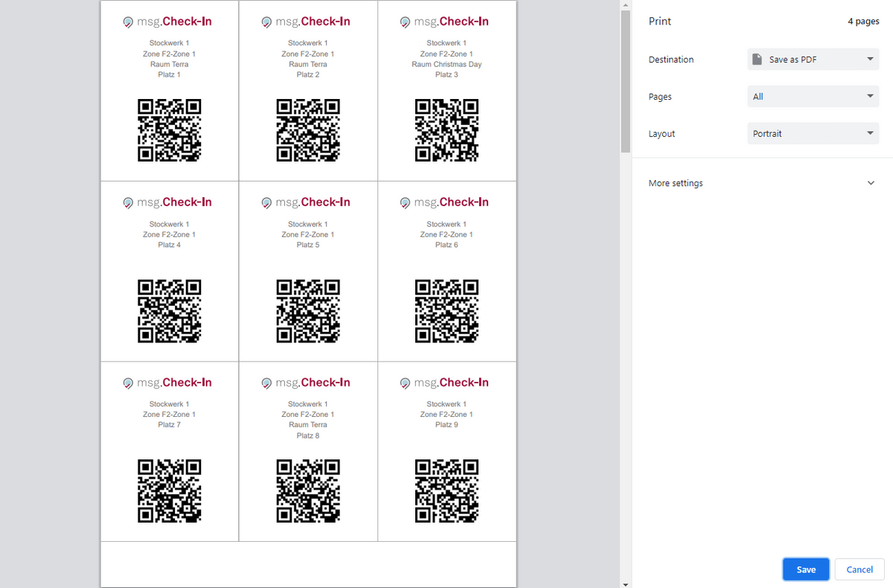Click the msg logo icon above Platz 7
Viewport: 893px width, 588px height.
tap(128, 383)
